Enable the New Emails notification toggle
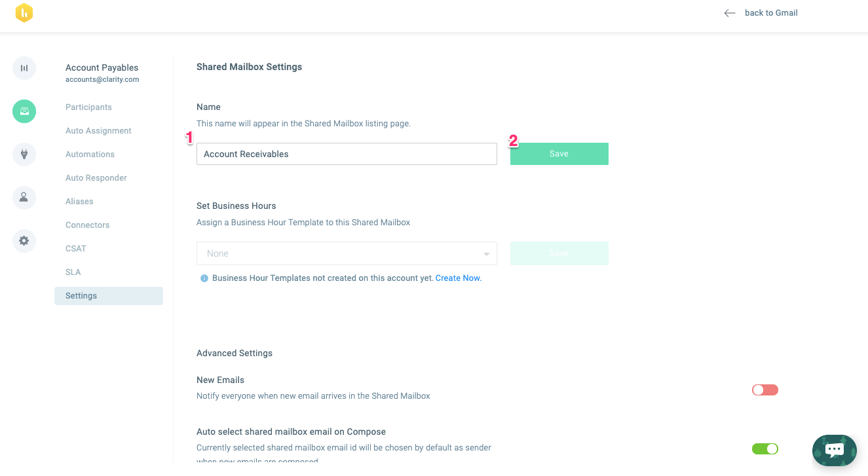Viewport: 868px width, 476px height. (x=764, y=390)
